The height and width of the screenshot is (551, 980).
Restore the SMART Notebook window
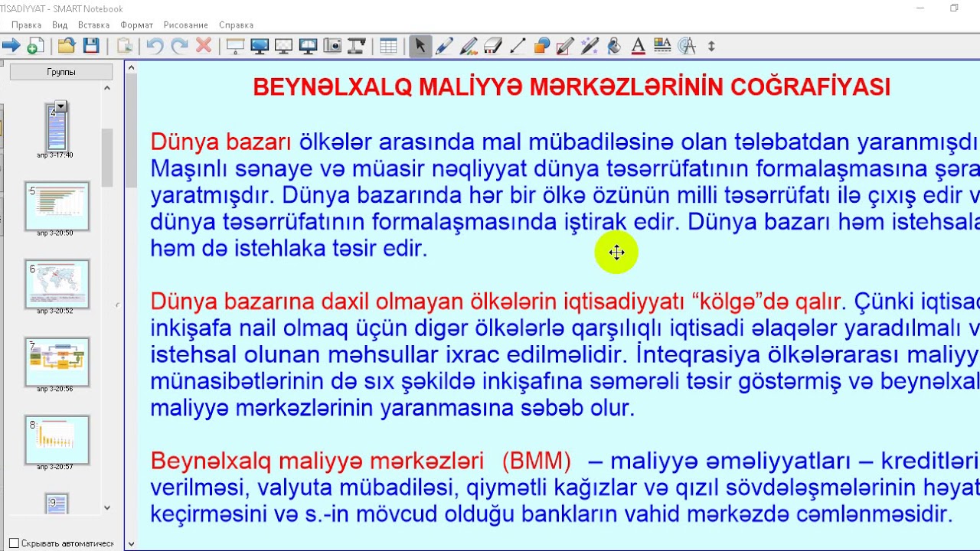pos(954,8)
